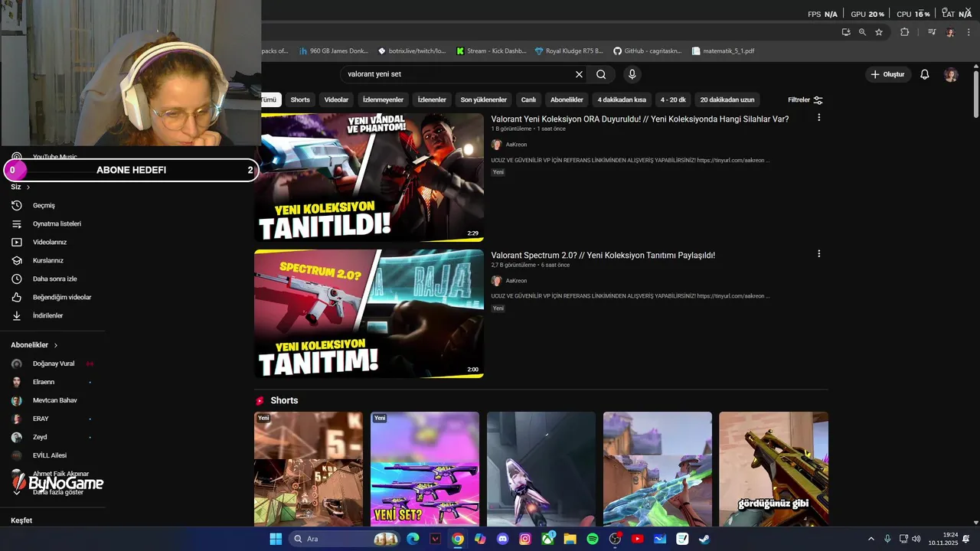The width and height of the screenshot is (980, 551).
Task: Open AaKreon channel under the ORA video
Action: pos(516,145)
